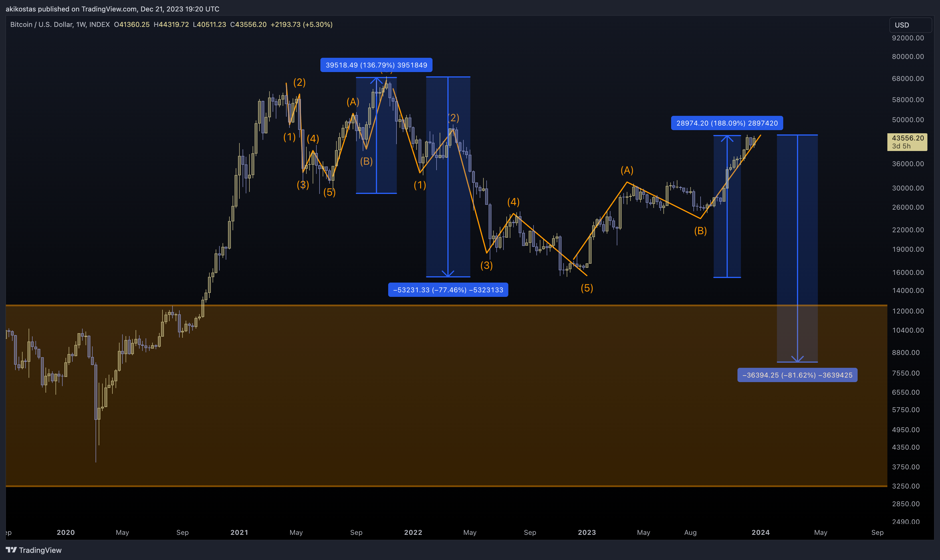Click the TradingView logo at bottom left
940x560 pixels.
tap(33, 550)
